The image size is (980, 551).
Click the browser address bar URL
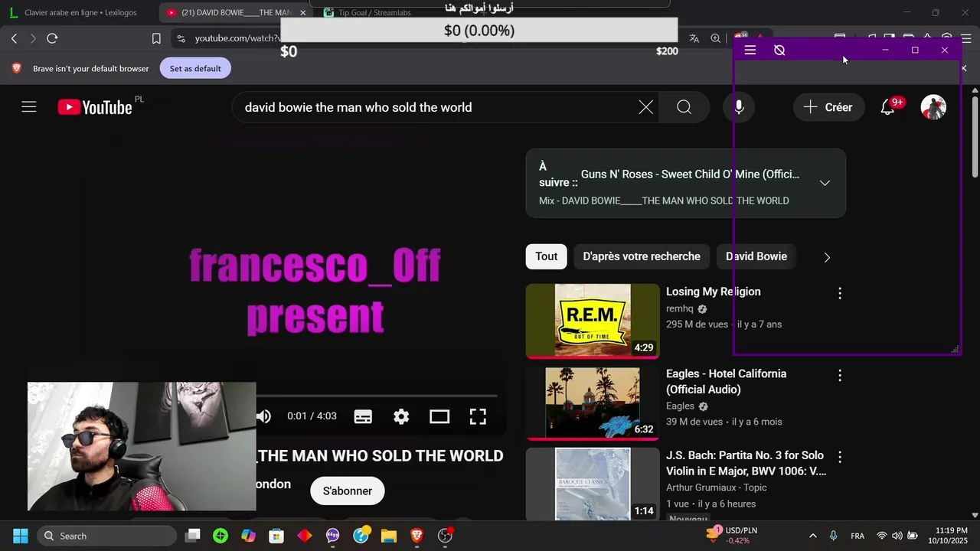pyautogui.click(x=236, y=38)
